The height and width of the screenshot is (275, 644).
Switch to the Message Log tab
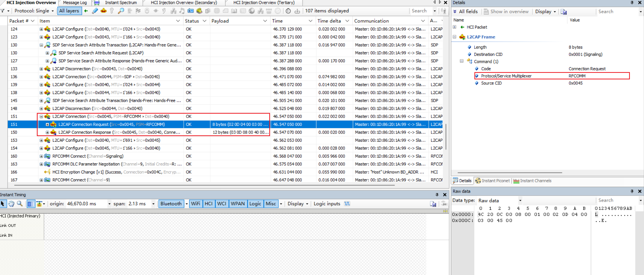coord(75,3)
